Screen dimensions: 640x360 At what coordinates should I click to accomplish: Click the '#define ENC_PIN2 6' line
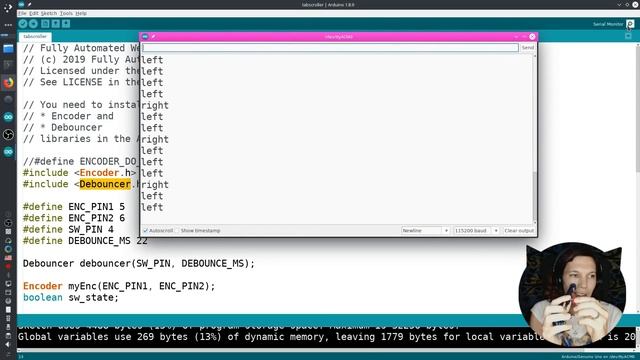point(74,218)
